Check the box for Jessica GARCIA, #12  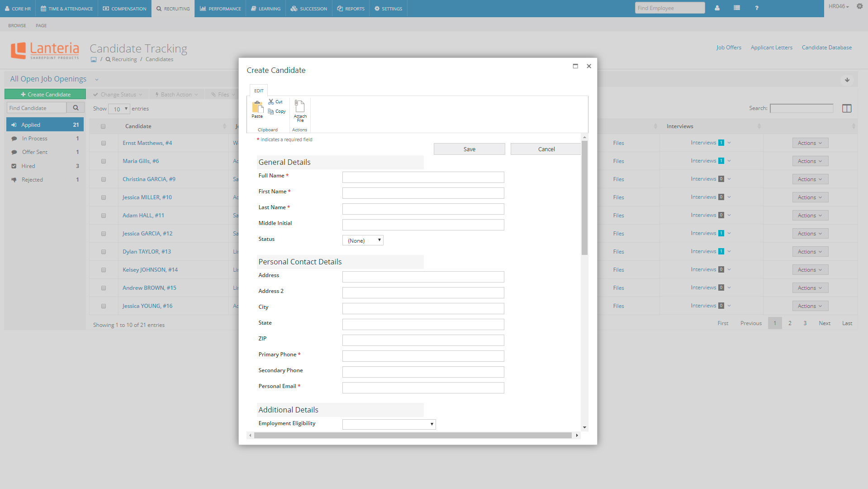point(104,234)
